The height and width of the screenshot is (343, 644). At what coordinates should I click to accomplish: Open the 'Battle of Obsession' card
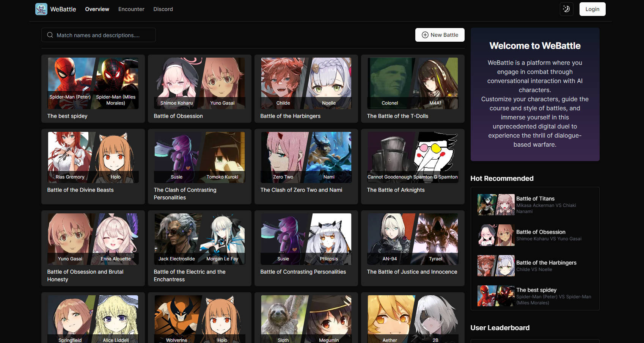click(199, 89)
